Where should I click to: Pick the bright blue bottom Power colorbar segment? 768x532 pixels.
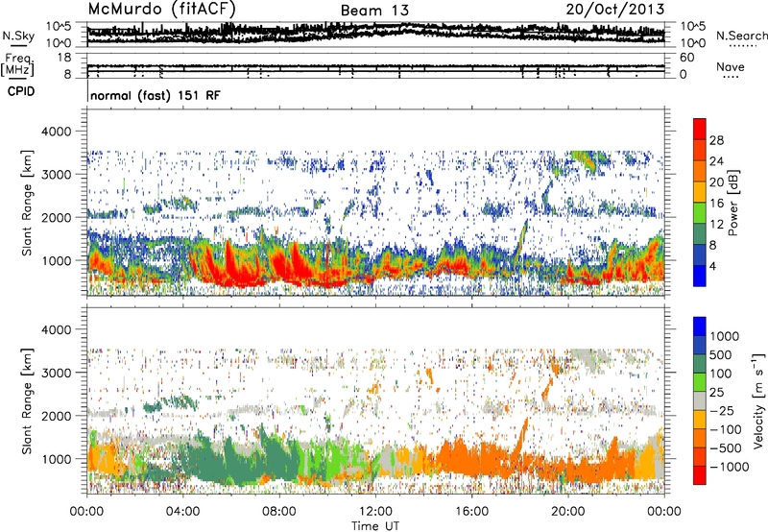click(x=700, y=276)
